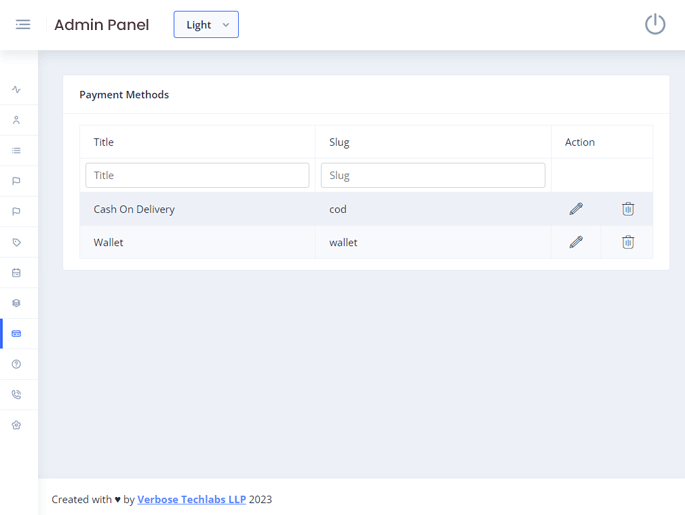Click the hamburger menu icon
685x515 pixels.
(x=23, y=24)
